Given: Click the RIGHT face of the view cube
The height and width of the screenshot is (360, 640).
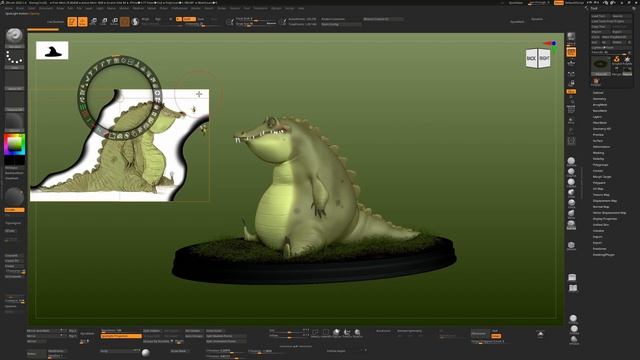Looking at the screenshot, I should click(x=544, y=58).
